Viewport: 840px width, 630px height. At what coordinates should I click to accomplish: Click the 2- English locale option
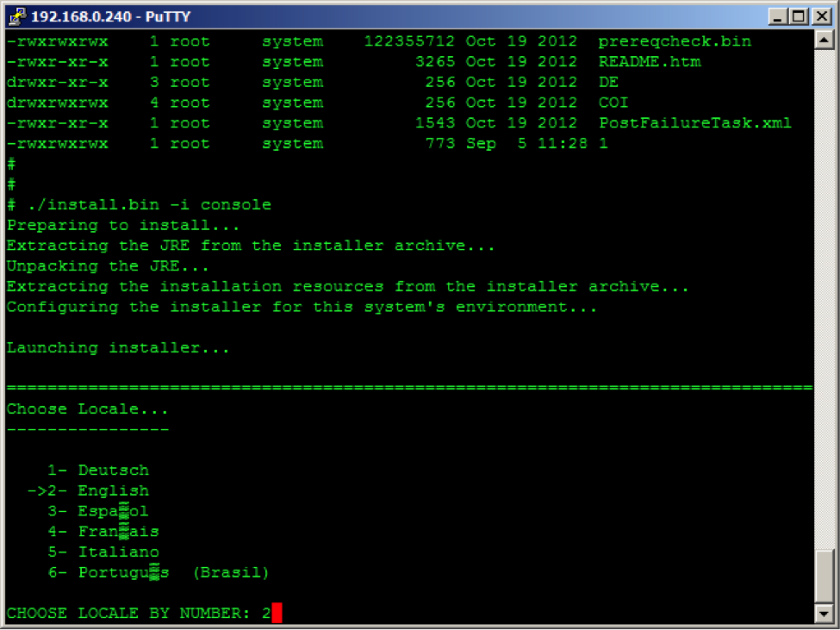pos(89,490)
